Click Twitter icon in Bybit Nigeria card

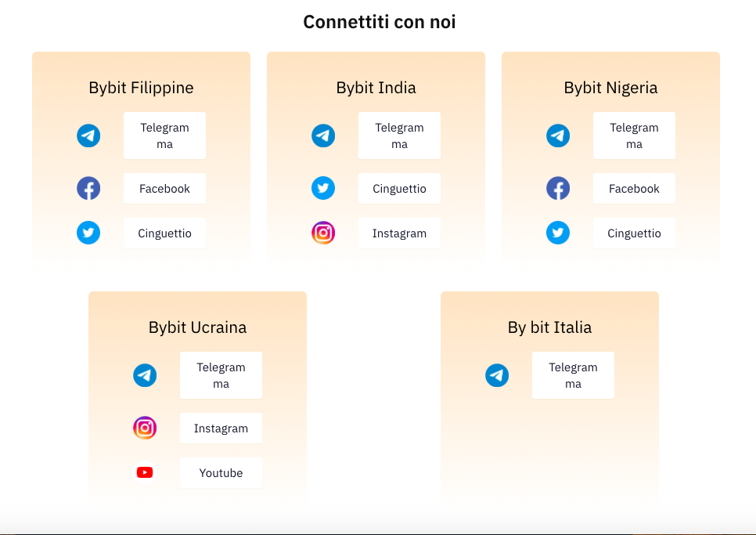click(558, 233)
